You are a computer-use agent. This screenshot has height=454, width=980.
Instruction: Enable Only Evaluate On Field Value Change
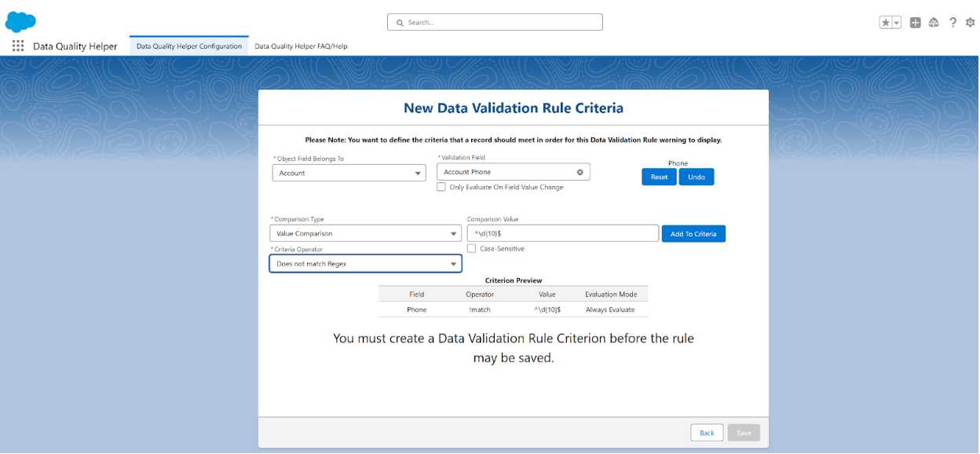(441, 187)
